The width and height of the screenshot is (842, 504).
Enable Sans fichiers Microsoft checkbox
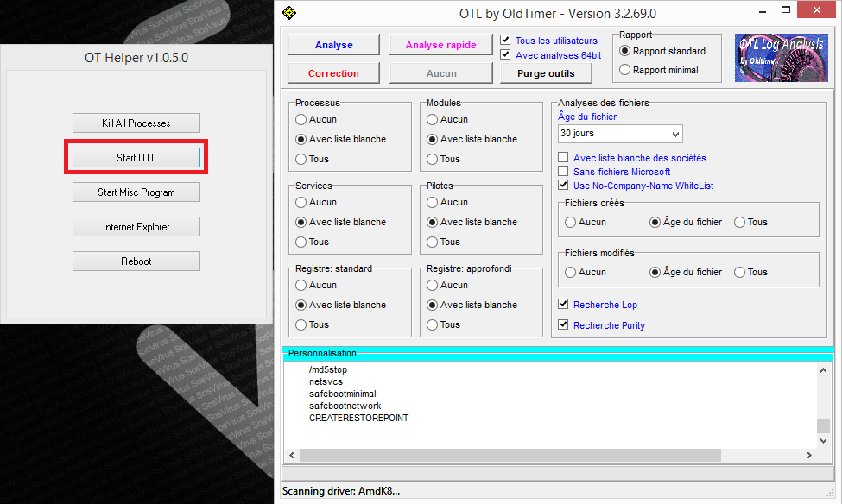click(x=564, y=172)
